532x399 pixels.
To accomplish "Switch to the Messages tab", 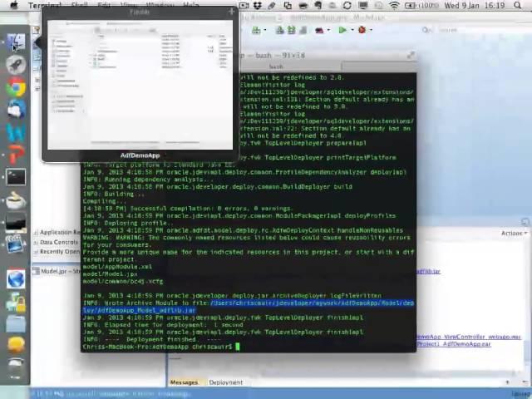I will (x=185, y=382).
